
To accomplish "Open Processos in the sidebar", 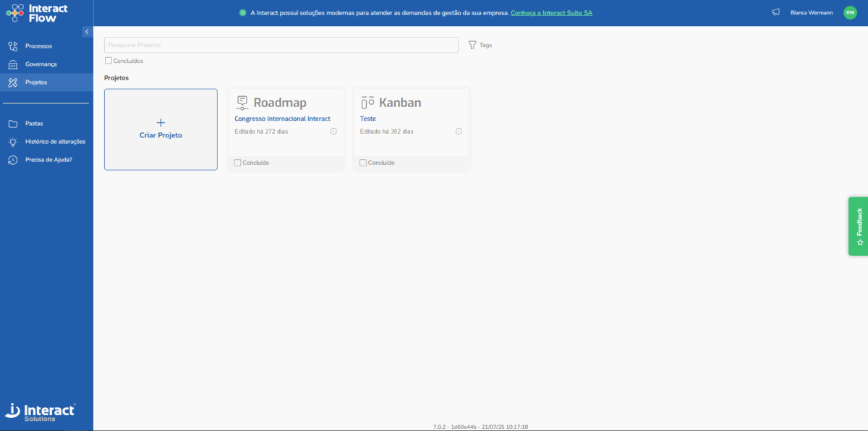I will [x=46, y=46].
